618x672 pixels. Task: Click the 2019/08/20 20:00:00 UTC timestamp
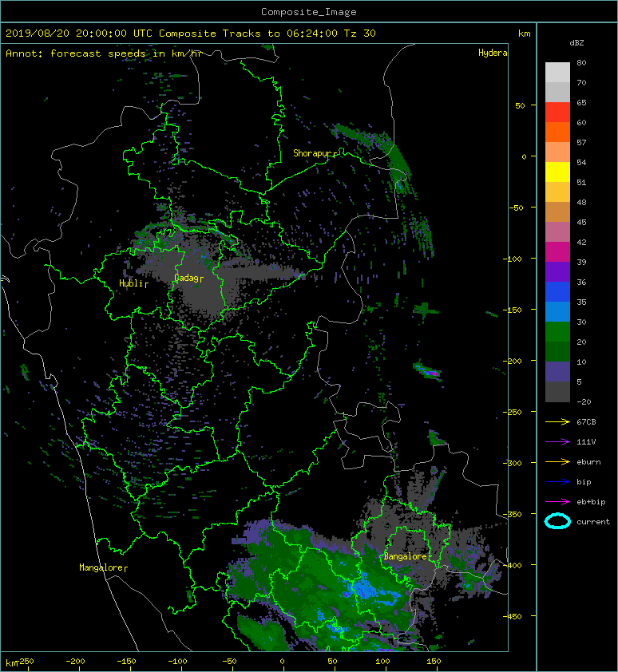(79, 34)
